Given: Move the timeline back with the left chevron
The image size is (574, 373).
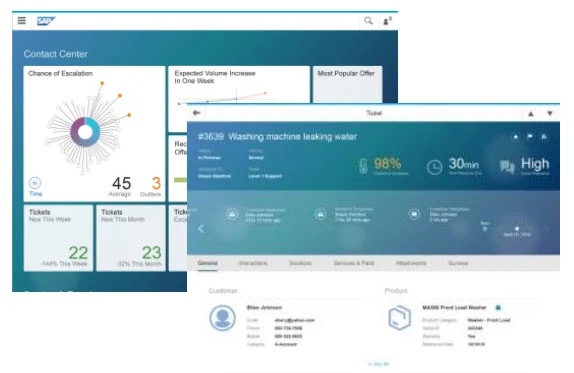Looking at the screenshot, I should click(x=201, y=229).
